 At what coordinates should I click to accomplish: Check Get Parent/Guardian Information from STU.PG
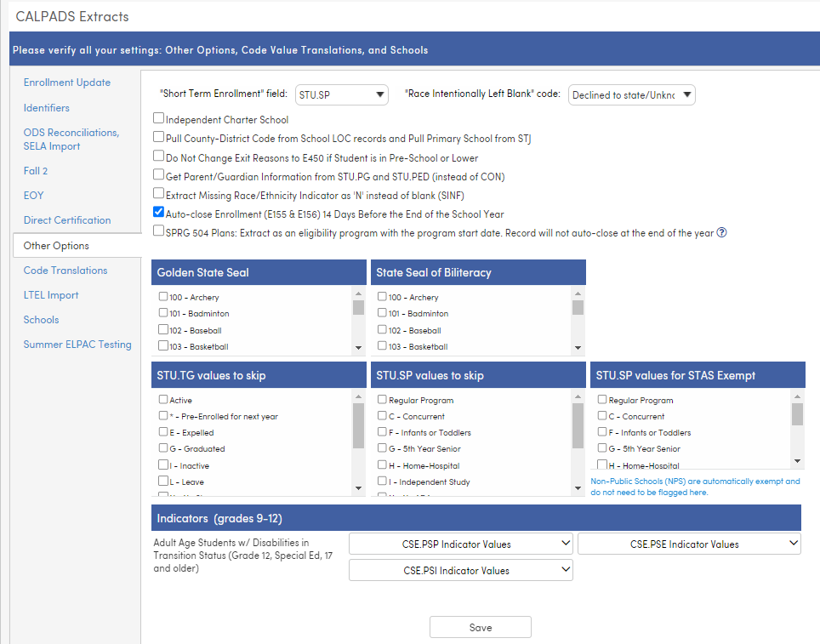click(x=158, y=174)
